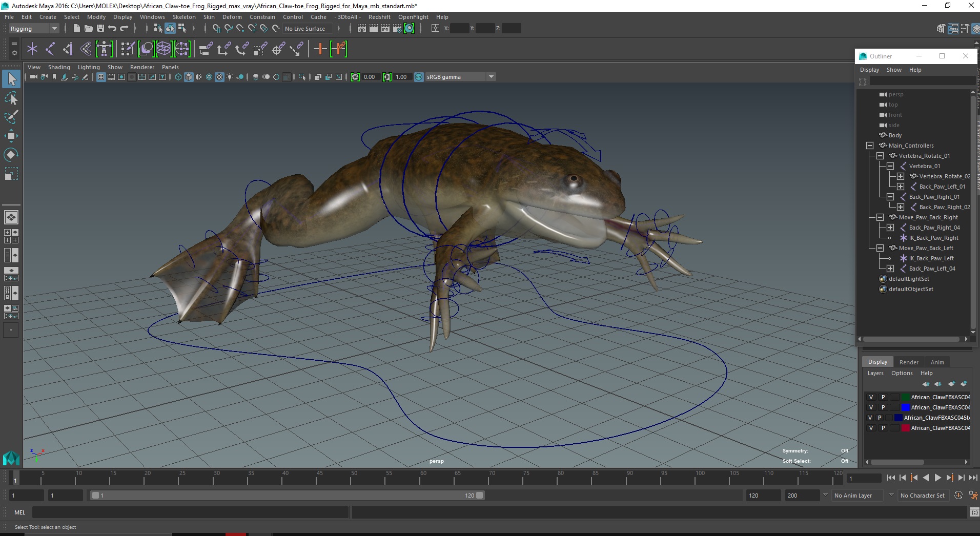Expand Back_Paw_Right_04 in the Outliner
980x536 pixels.
coord(890,228)
